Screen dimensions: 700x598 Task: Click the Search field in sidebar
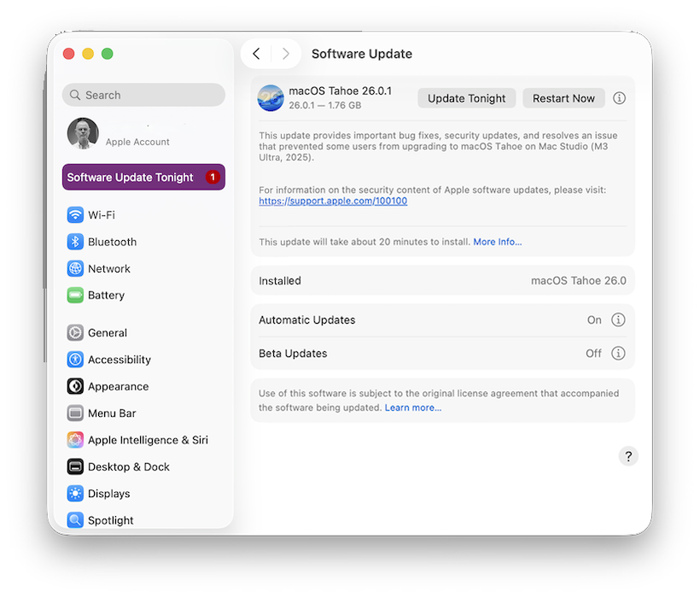point(143,96)
